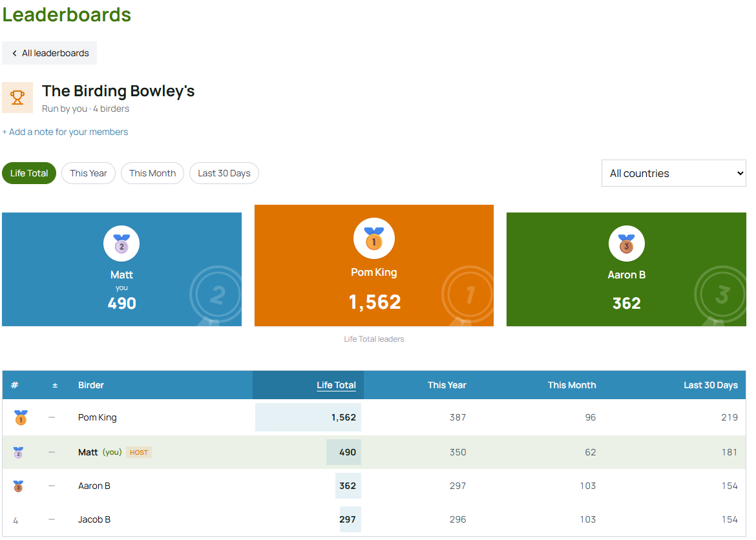Click Pom King's Last 30 Days value 219
Image resolution: width=756 pixels, height=540 pixels.
point(730,417)
